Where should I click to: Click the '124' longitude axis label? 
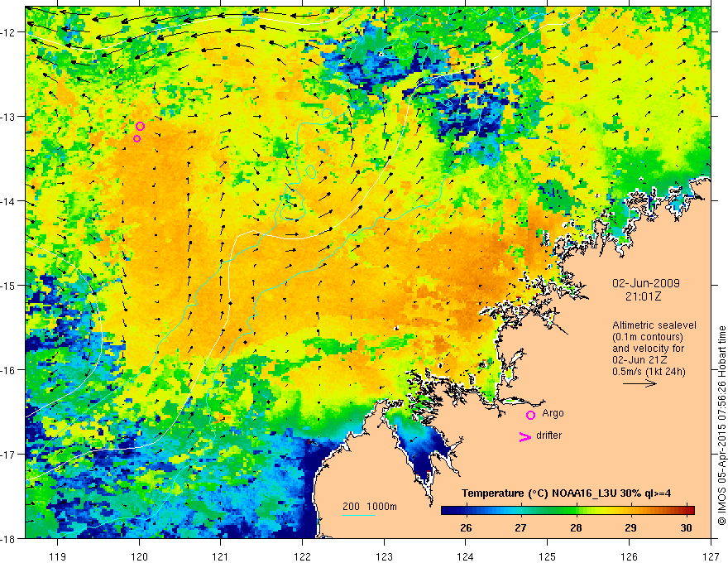[x=466, y=556]
